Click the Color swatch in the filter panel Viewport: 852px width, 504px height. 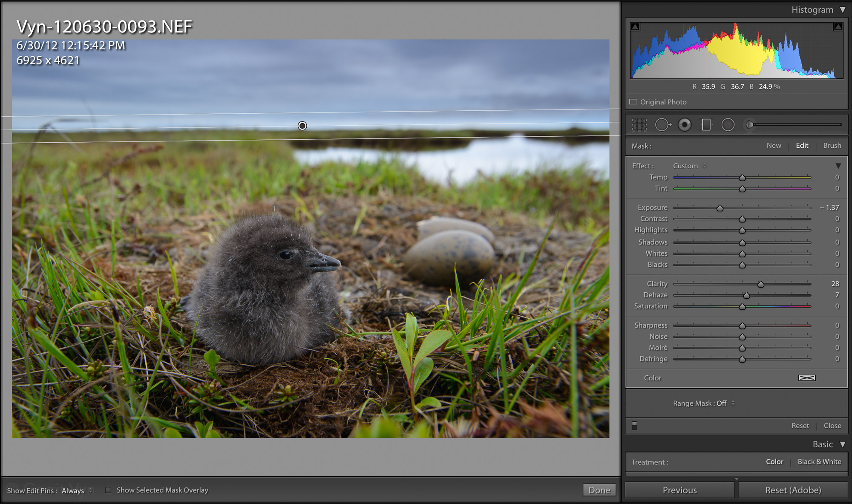[x=808, y=378]
